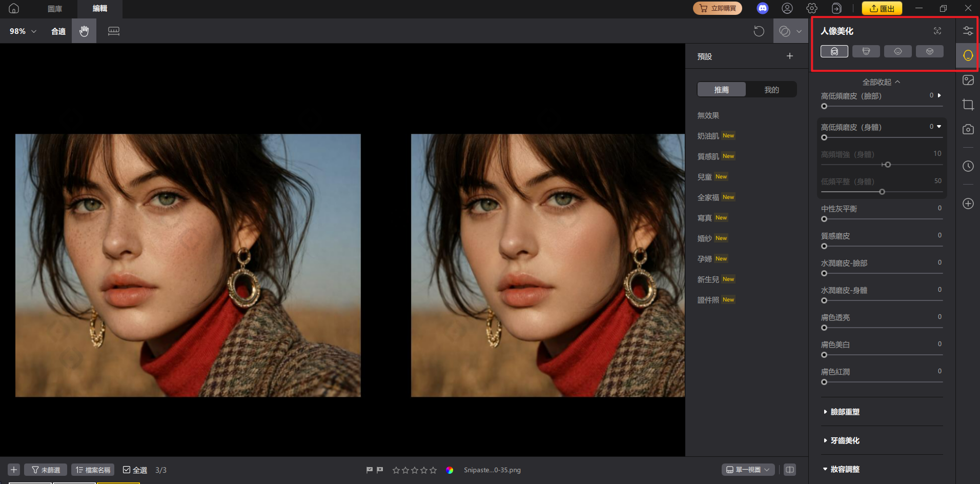980x484 pixels.
Task: Select the hand pan tool
Action: pyautogui.click(x=84, y=31)
